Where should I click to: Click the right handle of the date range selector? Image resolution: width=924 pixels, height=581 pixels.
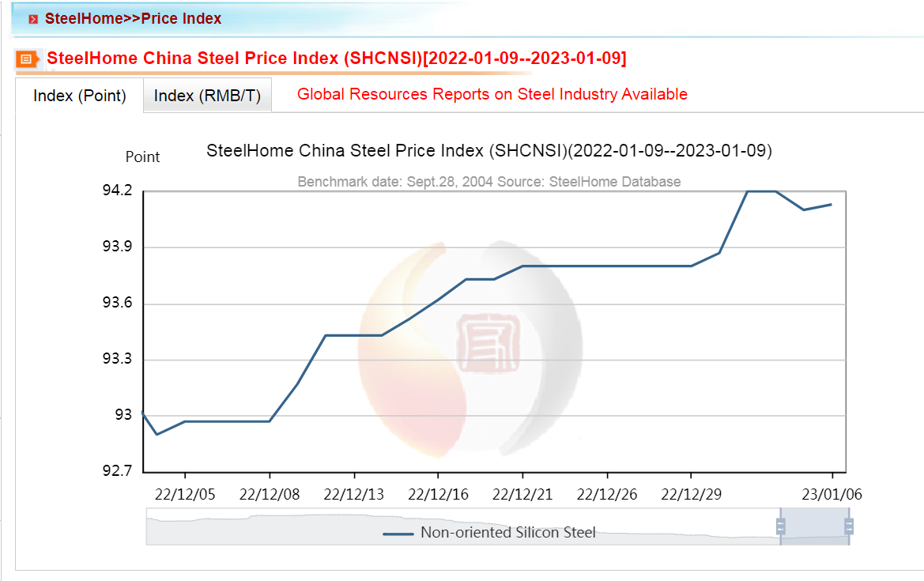coord(850,526)
